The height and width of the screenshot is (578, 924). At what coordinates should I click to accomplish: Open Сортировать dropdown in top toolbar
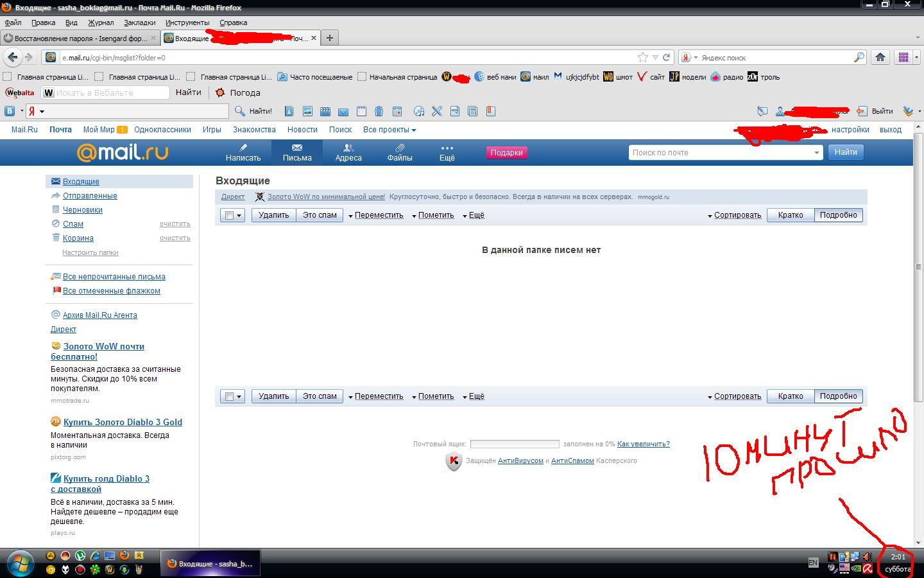[734, 215]
